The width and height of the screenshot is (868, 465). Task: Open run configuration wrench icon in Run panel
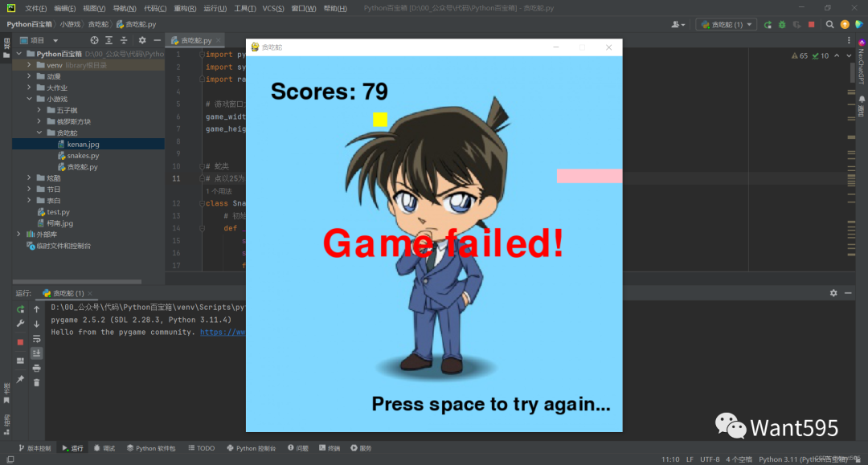tap(20, 324)
